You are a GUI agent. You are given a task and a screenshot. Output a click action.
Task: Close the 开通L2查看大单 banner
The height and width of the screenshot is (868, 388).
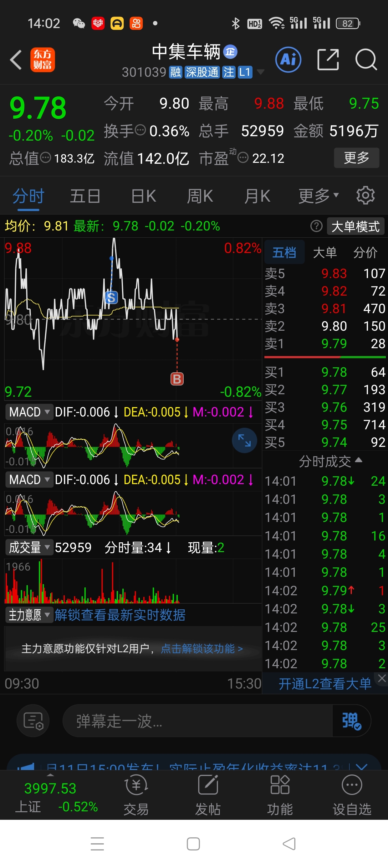tap(382, 678)
